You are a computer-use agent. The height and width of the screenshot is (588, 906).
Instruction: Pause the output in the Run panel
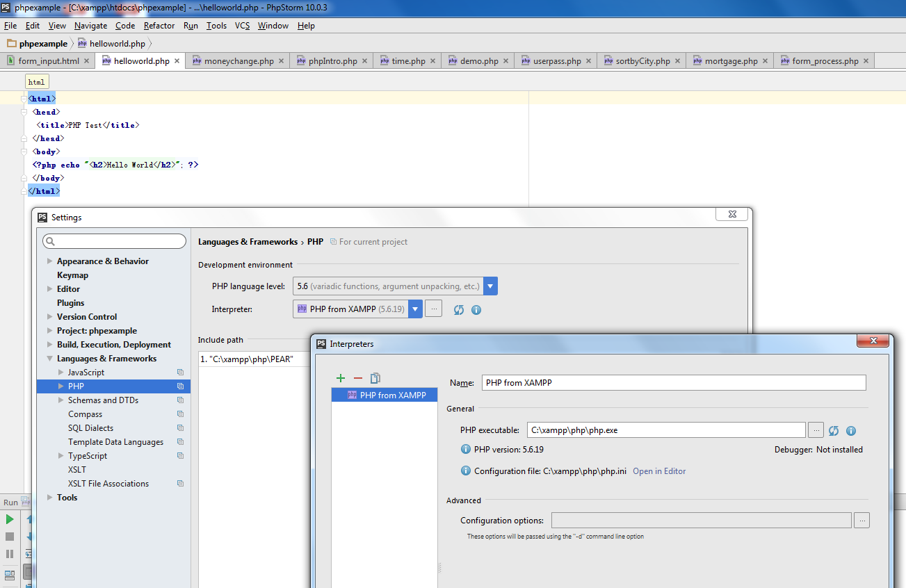pos(10,554)
